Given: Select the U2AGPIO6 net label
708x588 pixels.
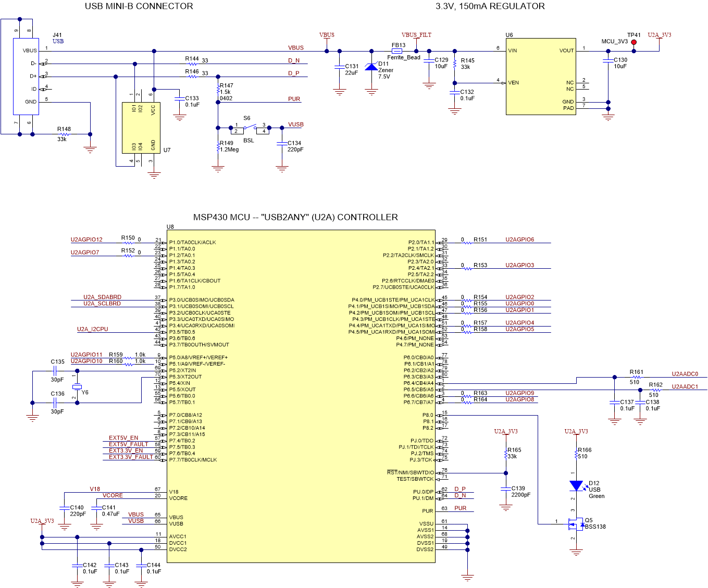Looking at the screenshot, I should coord(519,240).
